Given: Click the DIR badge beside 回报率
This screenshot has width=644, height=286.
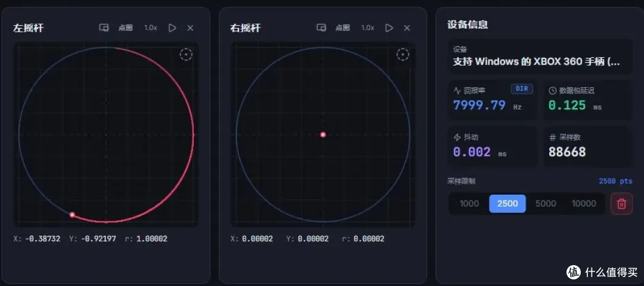Looking at the screenshot, I should tap(522, 88).
